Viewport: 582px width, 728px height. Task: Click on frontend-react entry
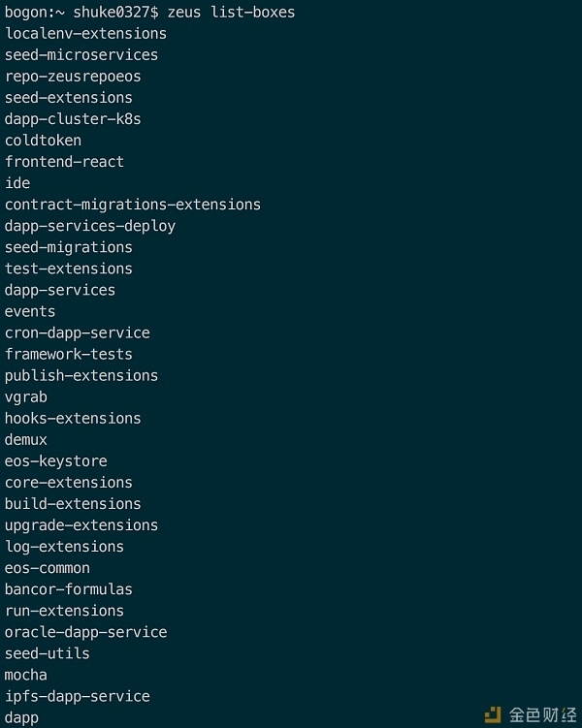64,162
